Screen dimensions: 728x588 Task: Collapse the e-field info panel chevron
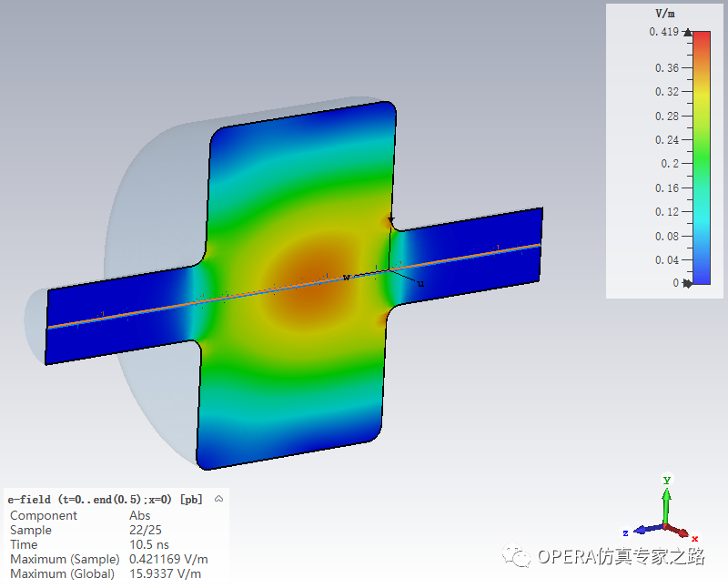pyautogui.click(x=219, y=499)
